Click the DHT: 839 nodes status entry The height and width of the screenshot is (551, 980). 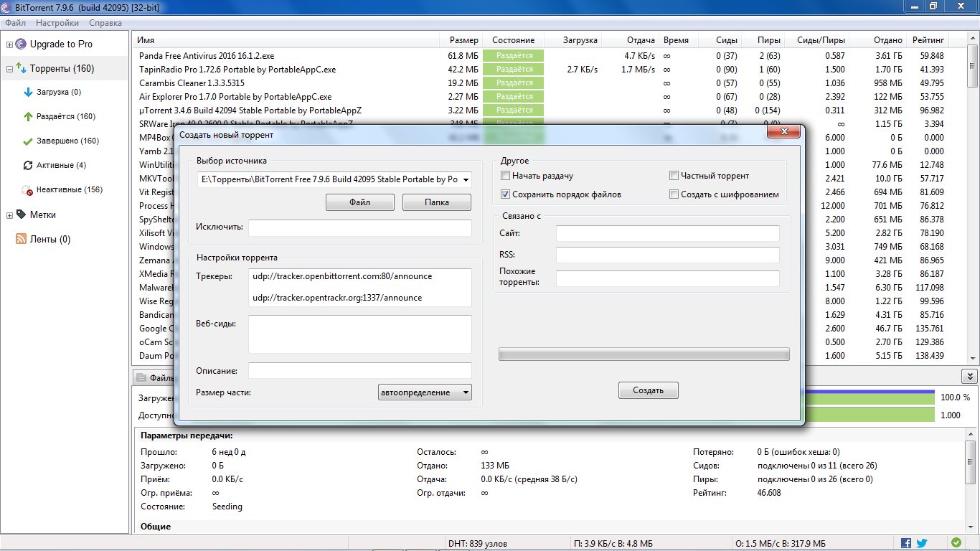point(477,544)
